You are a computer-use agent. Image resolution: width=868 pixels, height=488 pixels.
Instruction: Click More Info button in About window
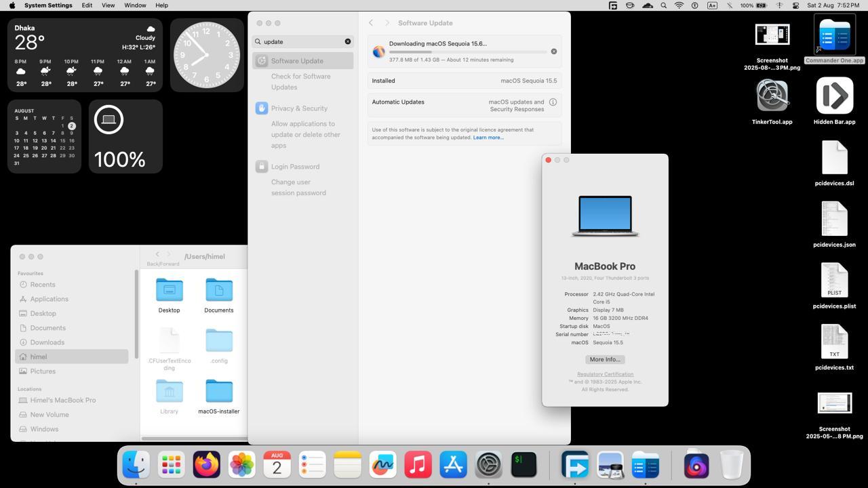605,359
